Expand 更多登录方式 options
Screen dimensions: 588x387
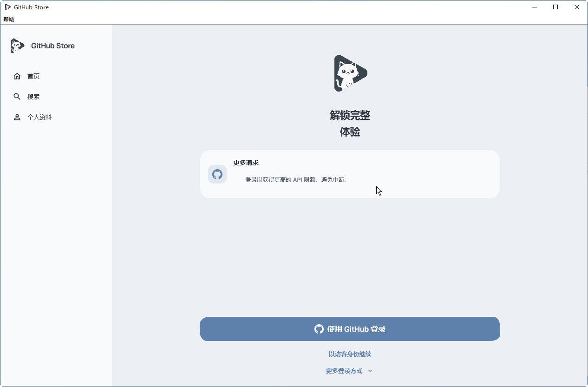349,371
